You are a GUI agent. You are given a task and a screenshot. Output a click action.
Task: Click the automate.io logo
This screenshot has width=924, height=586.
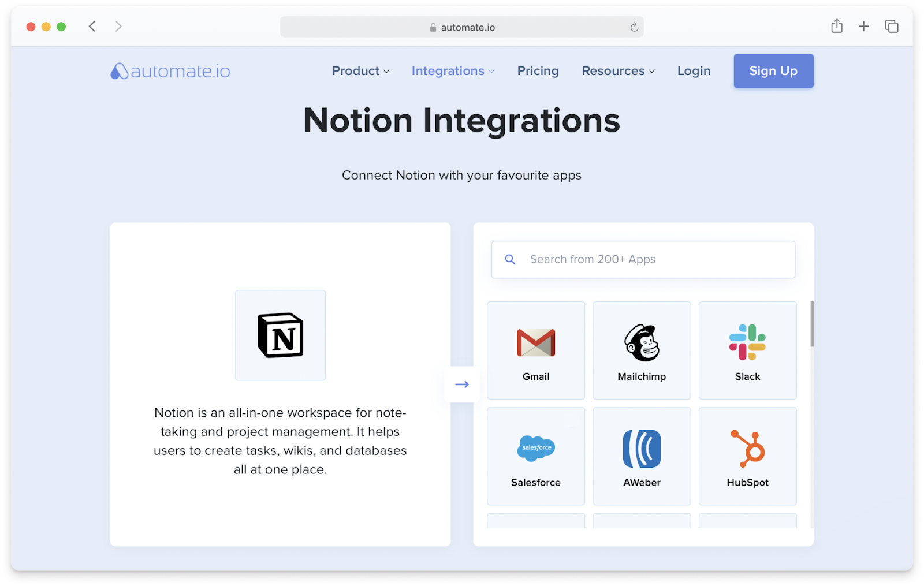tap(170, 71)
